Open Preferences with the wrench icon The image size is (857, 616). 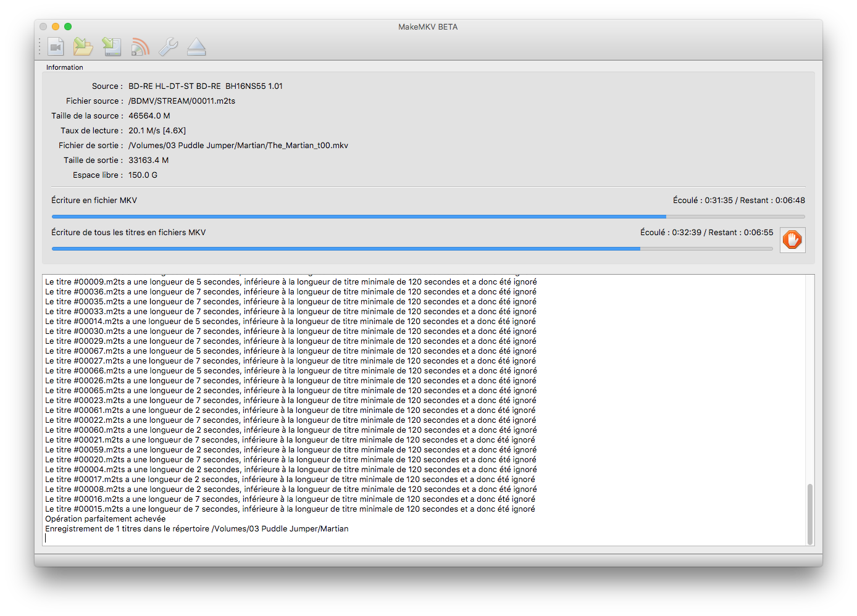[x=168, y=47]
